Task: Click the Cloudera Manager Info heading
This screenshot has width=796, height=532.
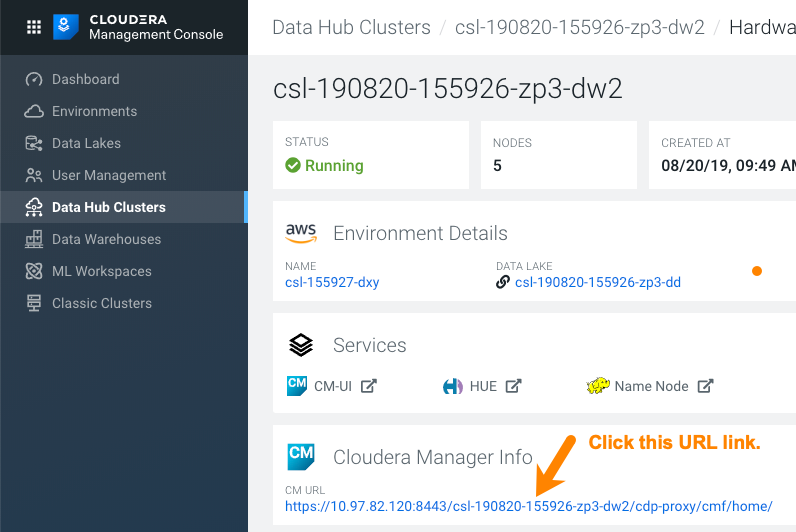Action: (433, 457)
